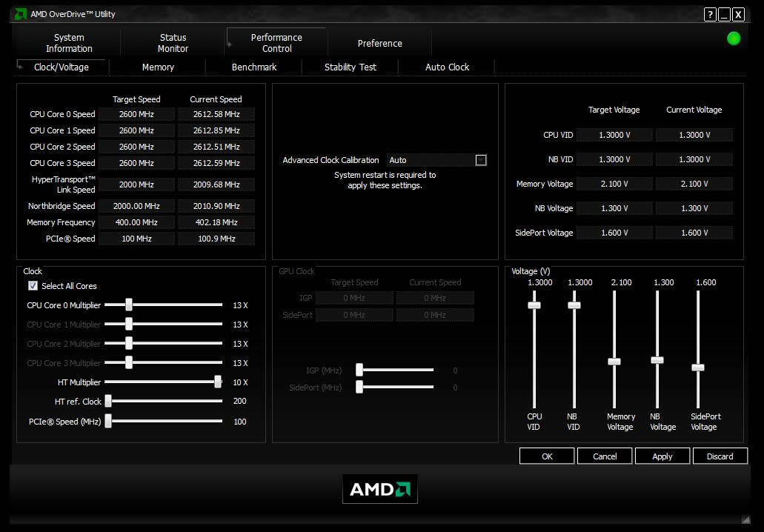Image resolution: width=764 pixels, height=532 pixels.
Task: Switch to the System Information tab
Action: [69, 43]
